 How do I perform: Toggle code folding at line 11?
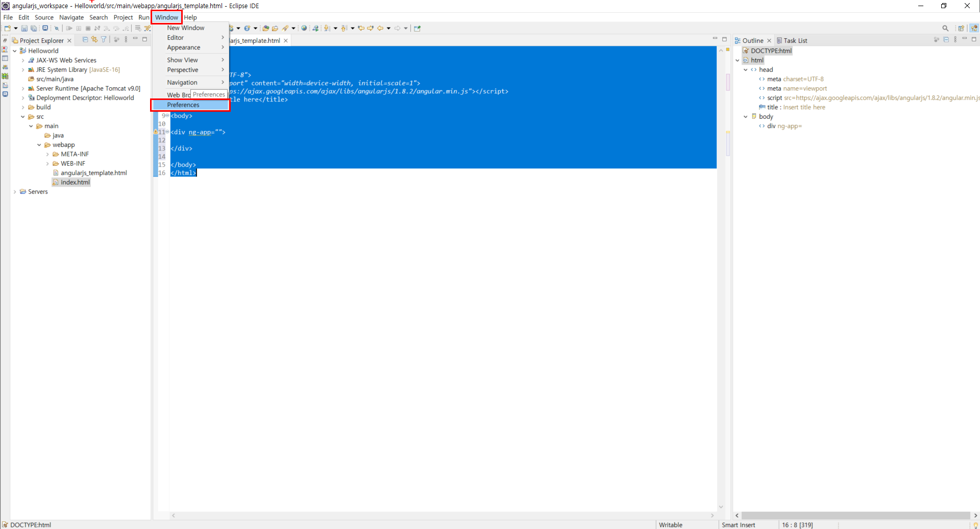[x=167, y=132]
